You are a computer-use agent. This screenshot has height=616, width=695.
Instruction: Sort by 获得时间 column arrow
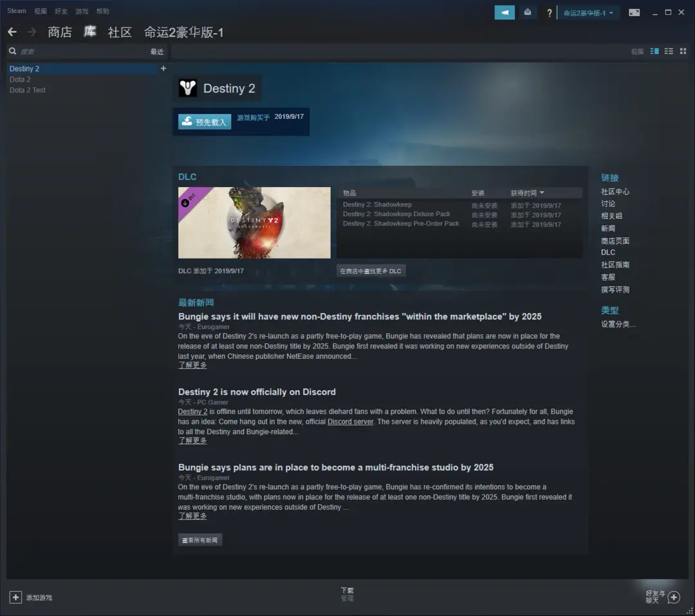click(x=542, y=193)
